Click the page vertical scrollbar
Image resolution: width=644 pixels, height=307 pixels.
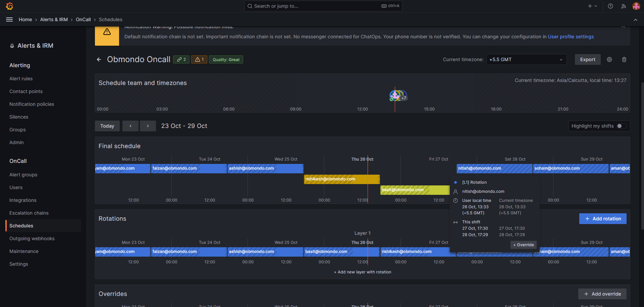point(642,156)
